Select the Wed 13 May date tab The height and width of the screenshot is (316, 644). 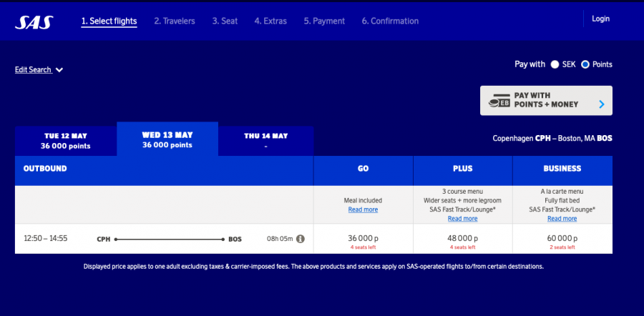point(167,139)
